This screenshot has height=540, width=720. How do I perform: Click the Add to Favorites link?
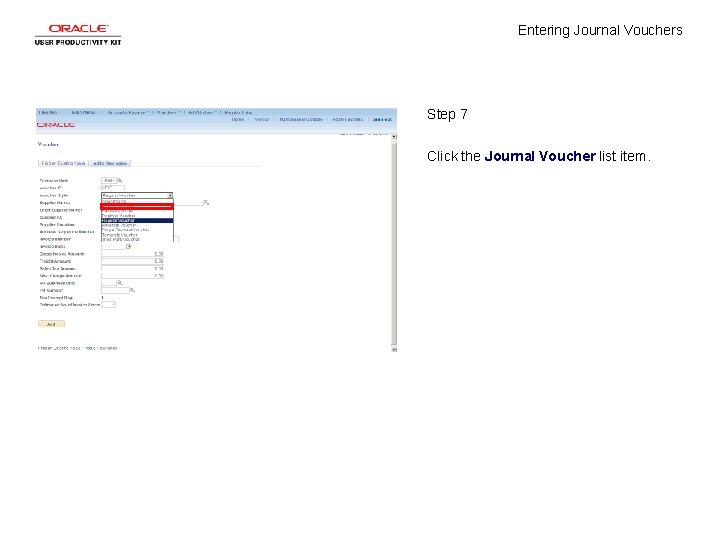click(x=347, y=119)
